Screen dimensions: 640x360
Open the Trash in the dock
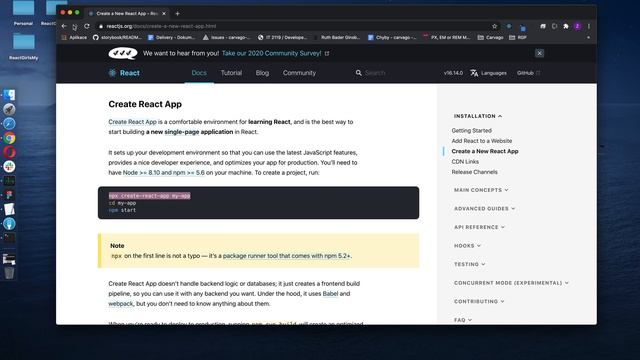tap(9, 273)
